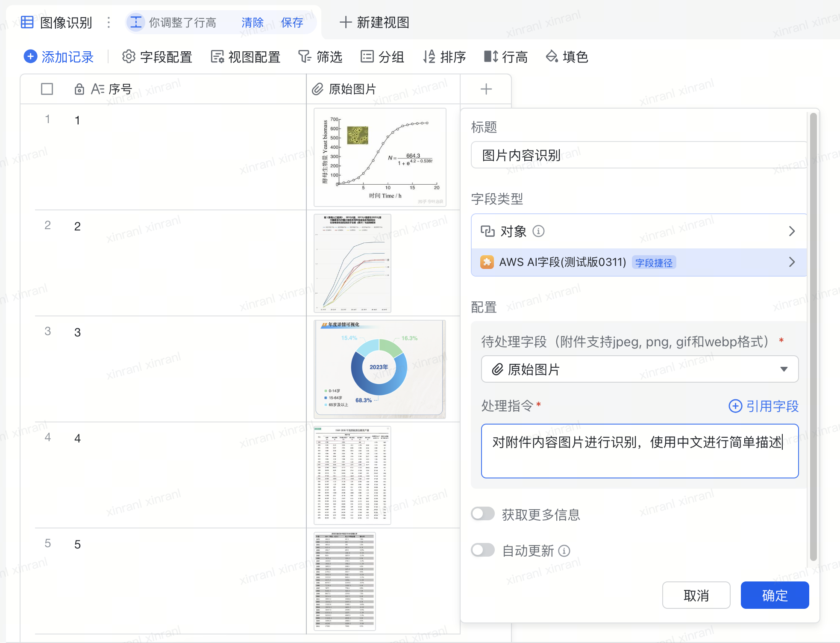The width and height of the screenshot is (840, 643).
Task: Click the 字段捷径 tag
Action: coord(654,263)
